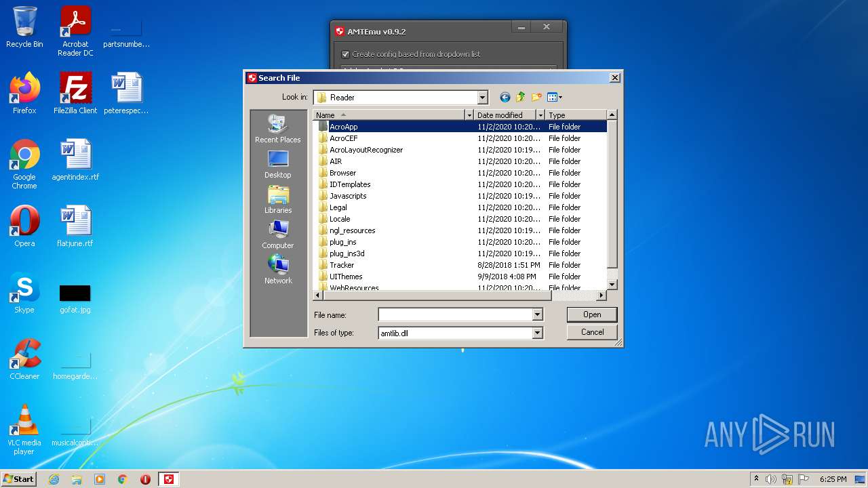Sort files by Date modified column
Viewport: 868px width, 488px height.
click(x=505, y=115)
